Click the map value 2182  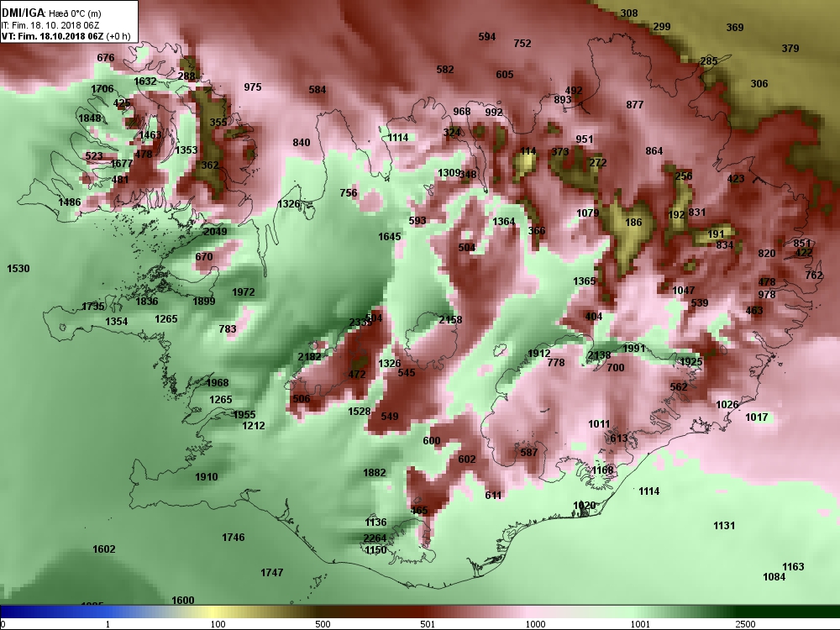click(310, 357)
